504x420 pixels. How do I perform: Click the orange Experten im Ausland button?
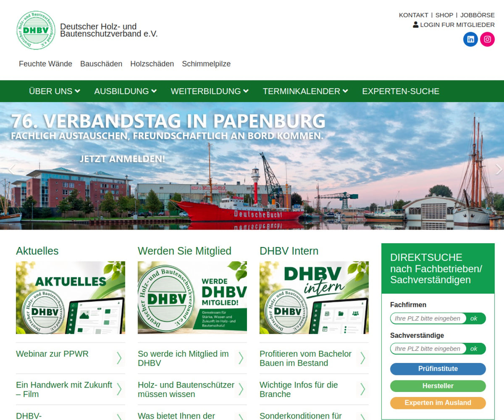pos(438,403)
